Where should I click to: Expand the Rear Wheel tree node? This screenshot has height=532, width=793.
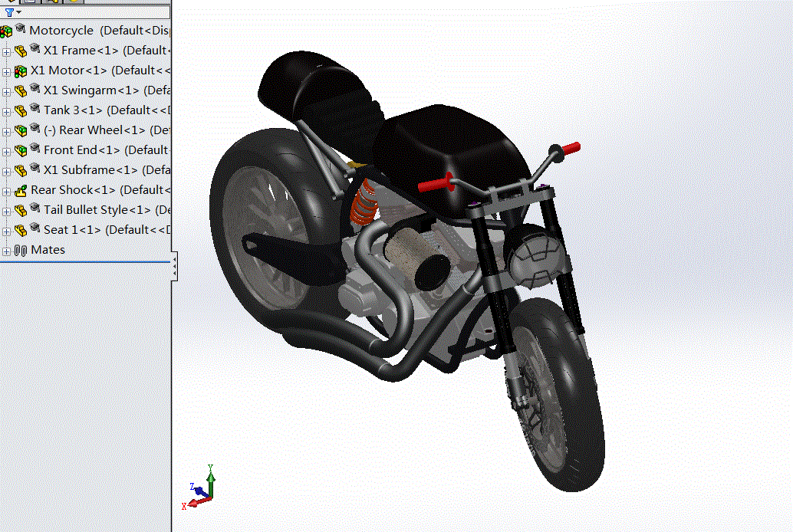point(6,132)
